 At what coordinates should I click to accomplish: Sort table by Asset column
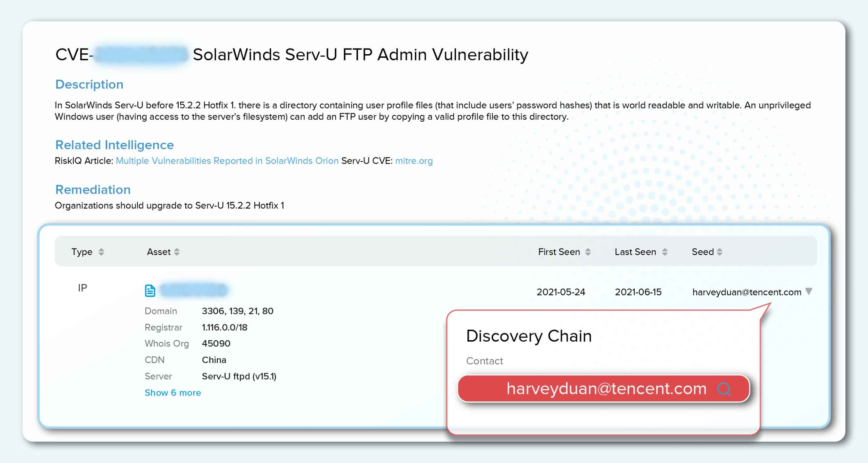pyautogui.click(x=177, y=252)
